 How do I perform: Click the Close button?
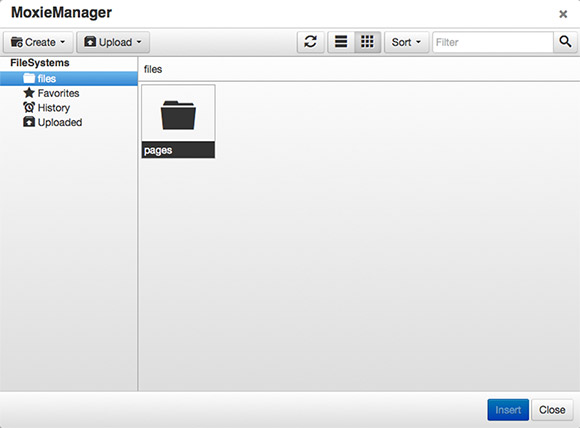552,410
